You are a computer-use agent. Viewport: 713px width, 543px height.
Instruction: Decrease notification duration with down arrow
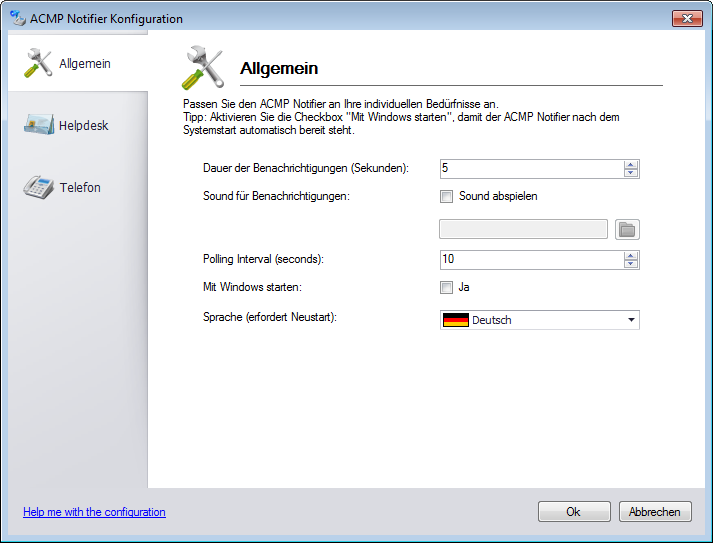(x=630, y=173)
